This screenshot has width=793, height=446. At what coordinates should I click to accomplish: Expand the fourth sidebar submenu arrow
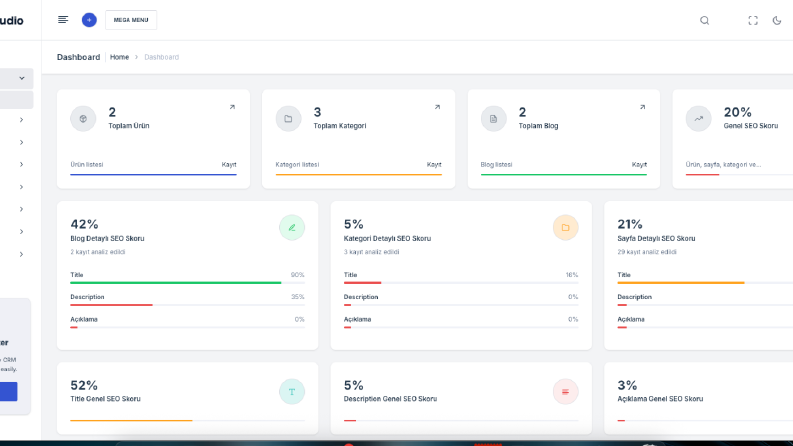pos(21,187)
